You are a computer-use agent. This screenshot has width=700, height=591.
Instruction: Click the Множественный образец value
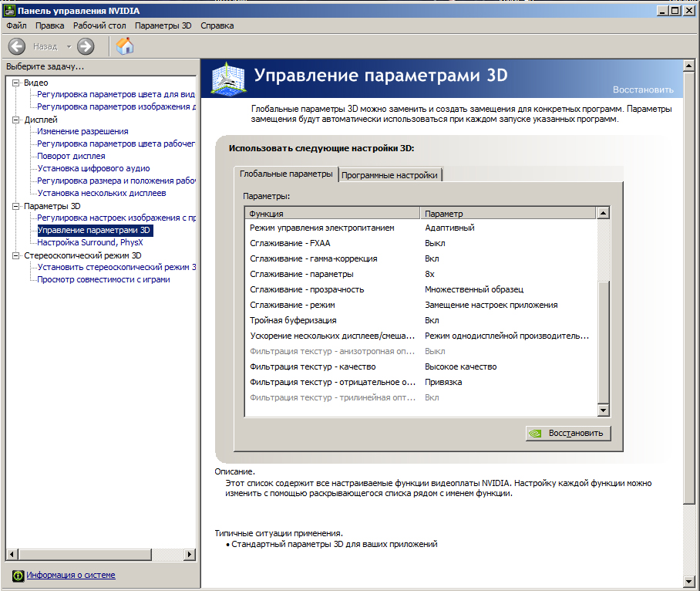click(474, 289)
